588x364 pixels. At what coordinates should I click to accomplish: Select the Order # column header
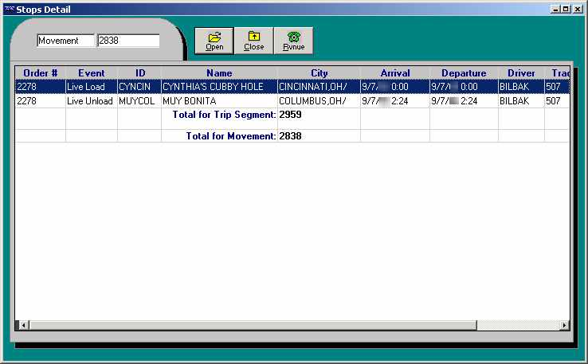click(41, 72)
